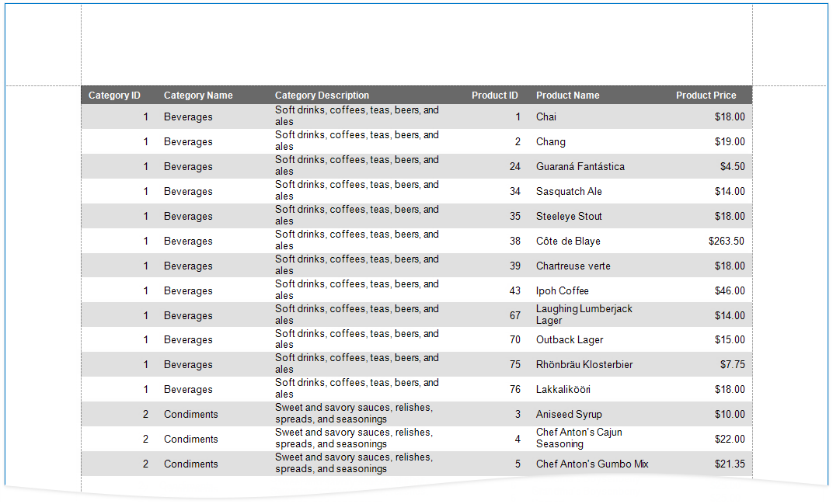Select the Chang product name cell

click(551, 142)
